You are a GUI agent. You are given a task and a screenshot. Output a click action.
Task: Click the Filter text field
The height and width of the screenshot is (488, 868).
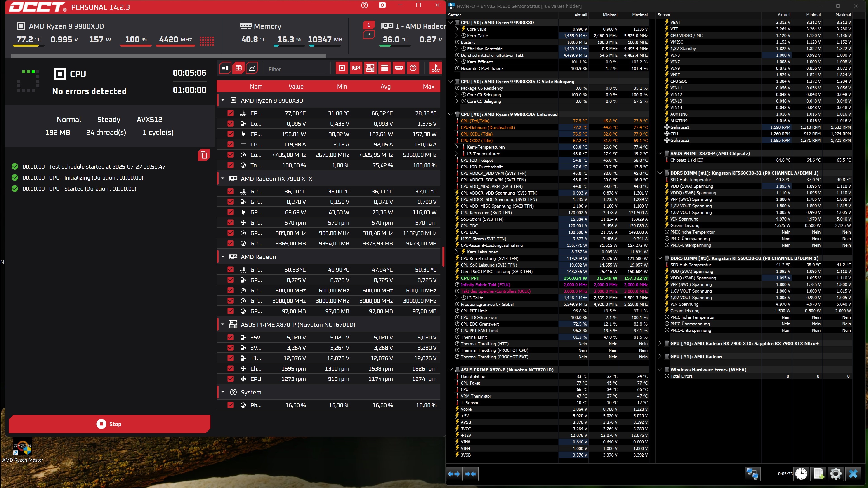tap(297, 69)
